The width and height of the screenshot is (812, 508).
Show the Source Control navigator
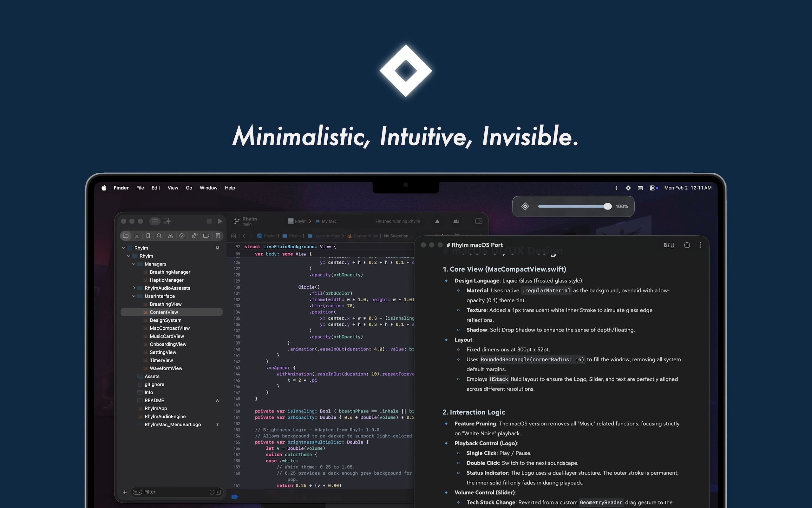(137, 236)
